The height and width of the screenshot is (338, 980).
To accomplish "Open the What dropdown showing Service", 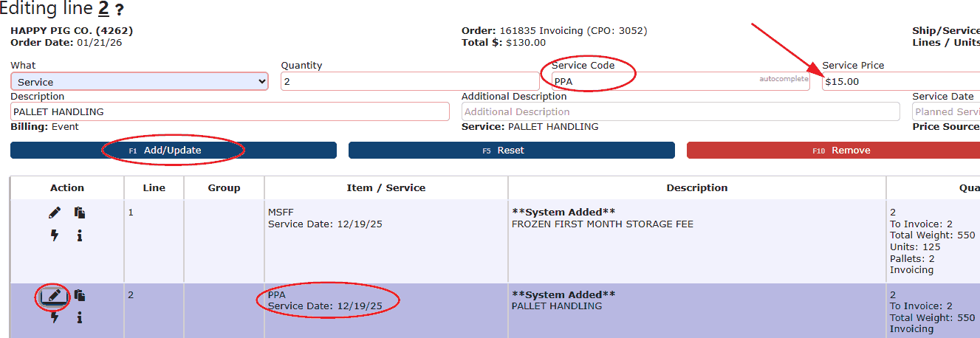I will [140, 82].
